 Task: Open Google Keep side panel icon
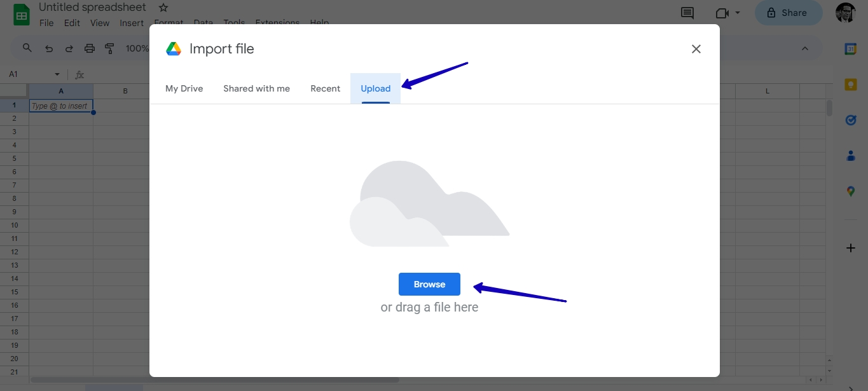tap(850, 85)
